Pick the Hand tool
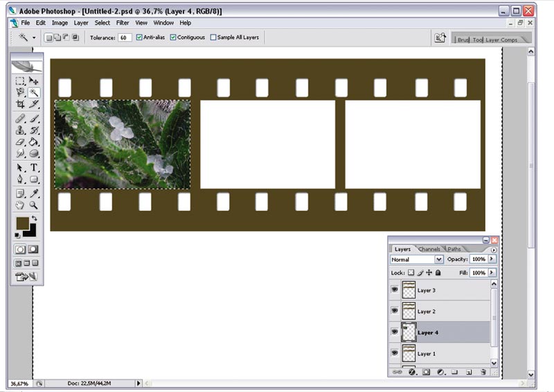 [x=20, y=205]
